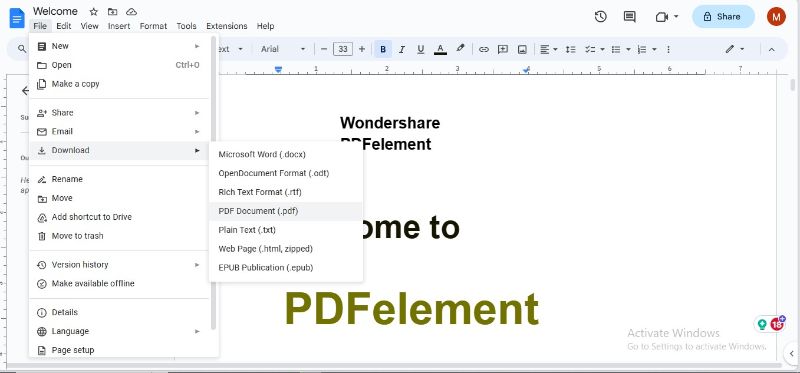The width and height of the screenshot is (800, 373).
Task: Toggle italic formatting
Action: pos(402,49)
